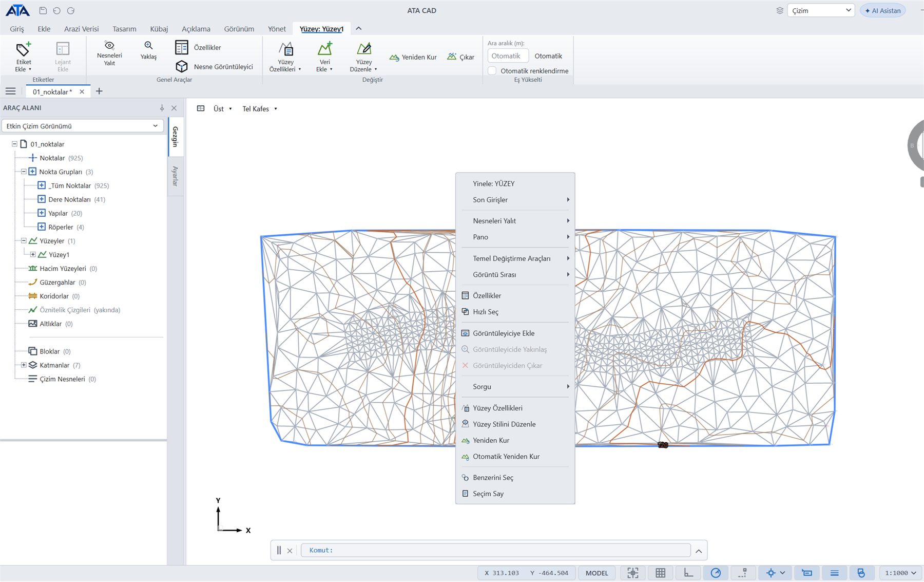The width and height of the screenshot is (924, 582).
Task: Choose Yinele: YÜZEY in context menu
Action: click(515, 183)
